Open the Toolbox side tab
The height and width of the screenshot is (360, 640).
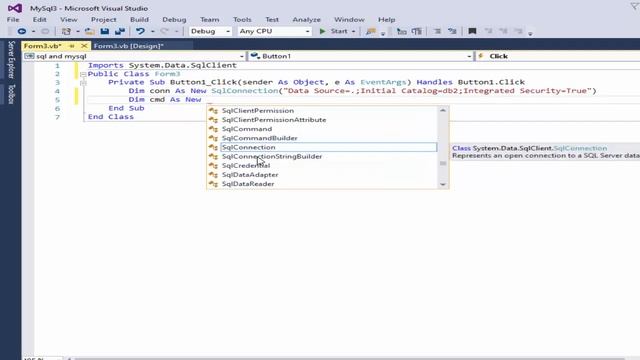(11, 94)
